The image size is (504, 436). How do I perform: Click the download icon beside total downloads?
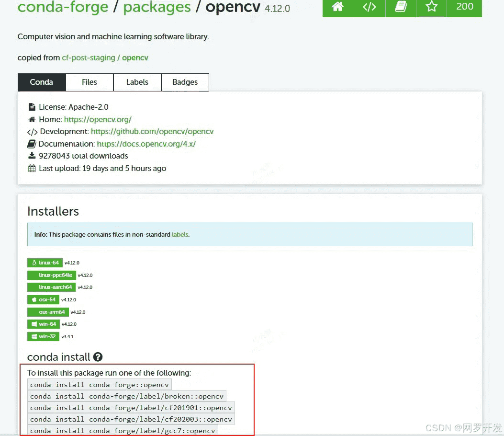coord(32,156)
